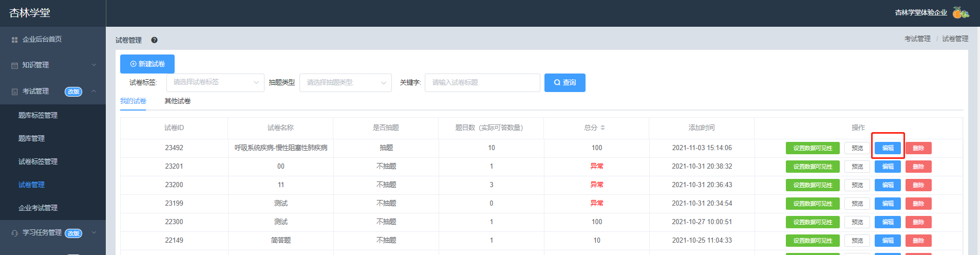Preview exam 23200 with 预览
This screenshot has width=980, height=255.
[857, 185]
